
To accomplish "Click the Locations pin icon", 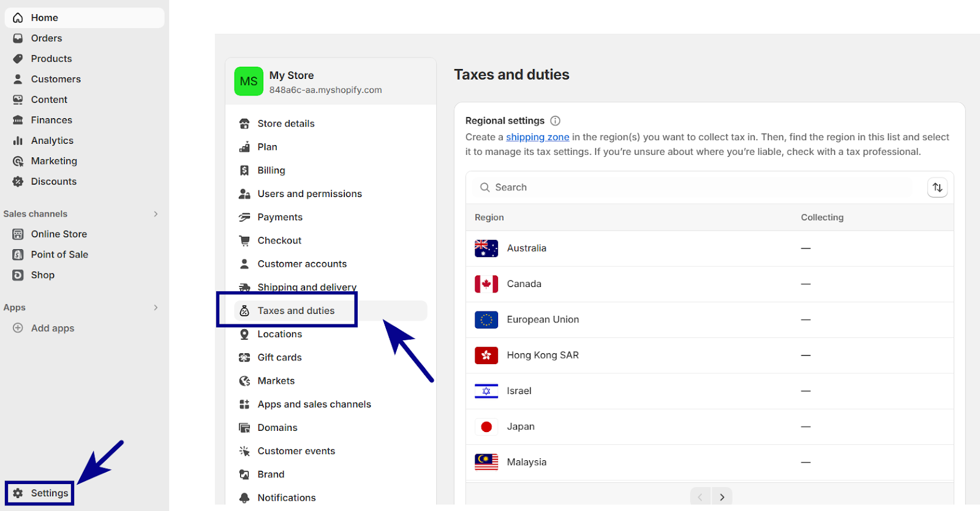I will coord(244,334).
